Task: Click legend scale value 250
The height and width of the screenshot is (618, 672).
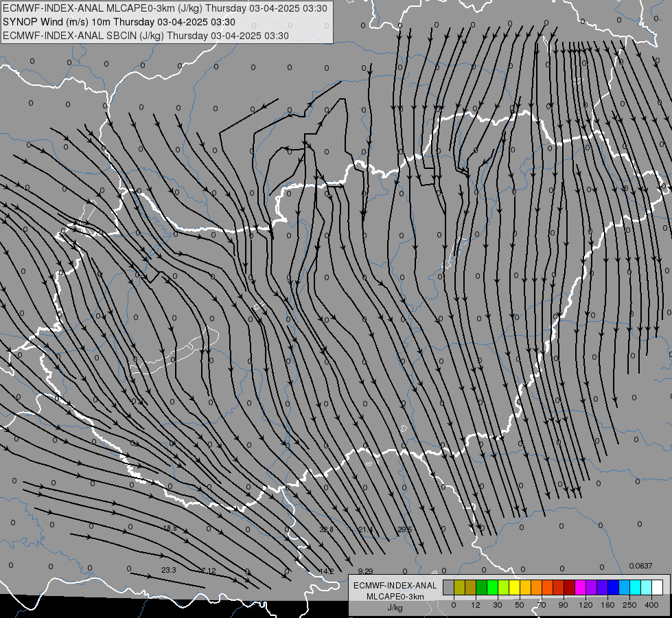Action: pos(629,605)
